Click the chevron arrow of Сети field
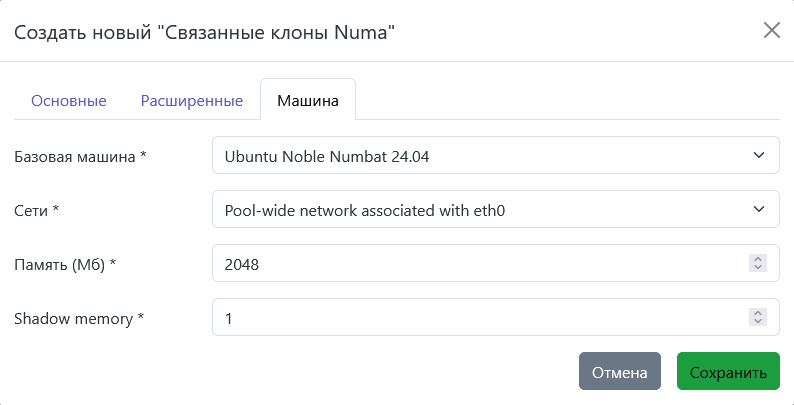The height and width of the screenshot is (405, 794). (x=758, y=209)
